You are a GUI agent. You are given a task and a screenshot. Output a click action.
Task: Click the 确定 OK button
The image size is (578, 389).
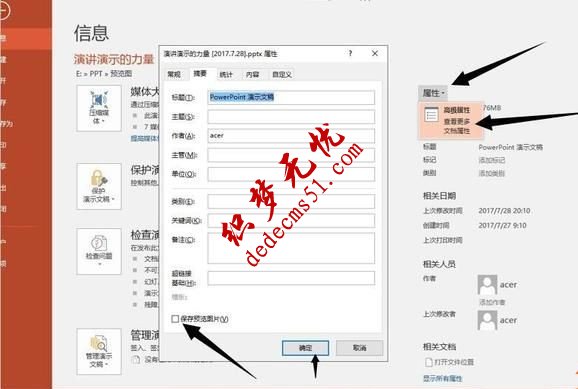[305, 348]
